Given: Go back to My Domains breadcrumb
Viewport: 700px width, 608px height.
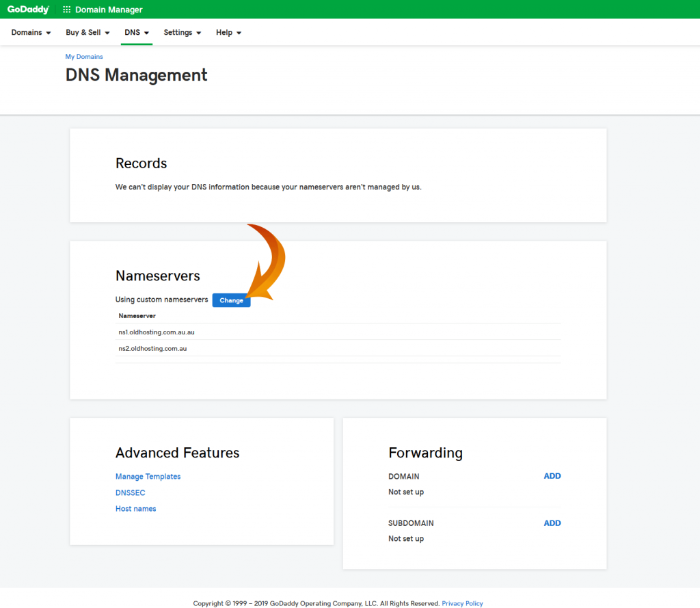Looking at the screenshot, I should click(84, 56).
